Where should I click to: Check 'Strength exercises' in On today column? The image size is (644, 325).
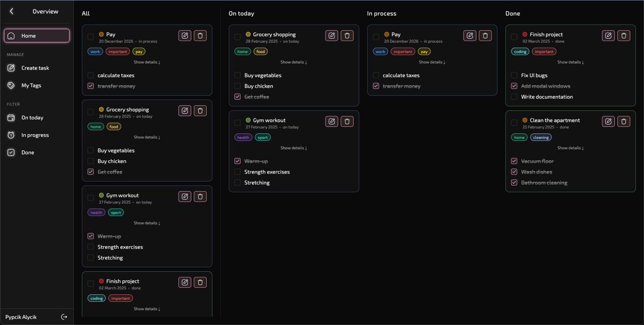237,172
